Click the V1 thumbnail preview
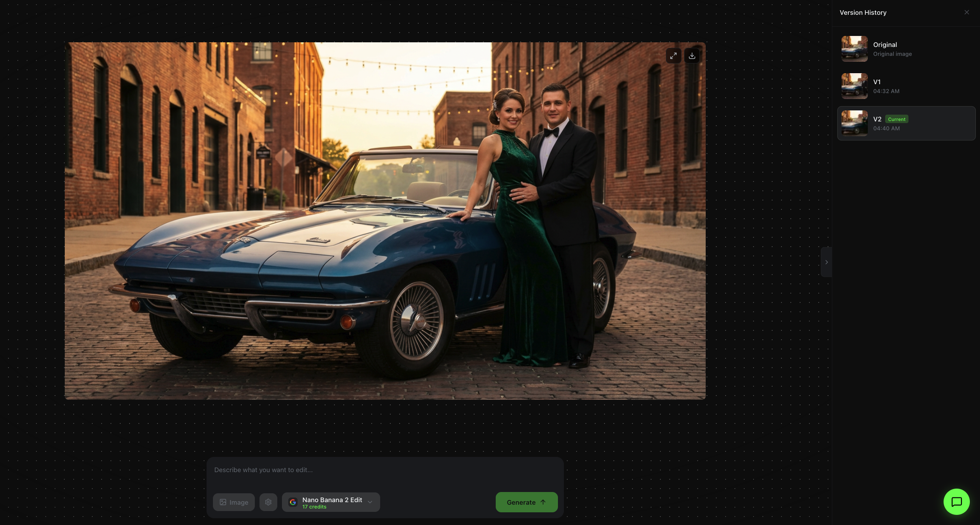 (854, 86)
